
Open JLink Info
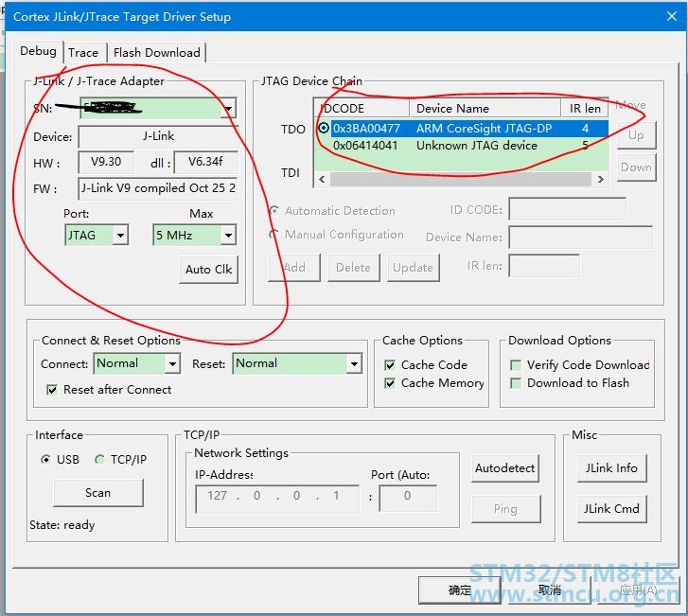pos(611,468)
